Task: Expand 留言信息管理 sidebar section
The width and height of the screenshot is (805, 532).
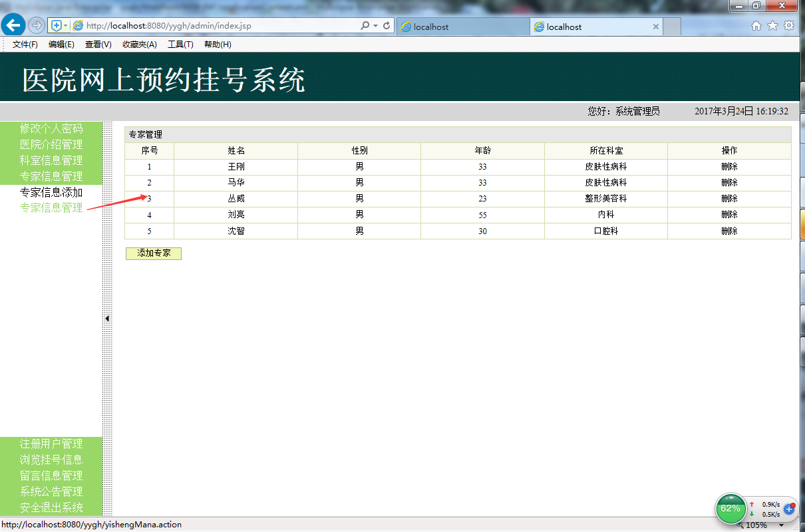Action: pos(51,475)
